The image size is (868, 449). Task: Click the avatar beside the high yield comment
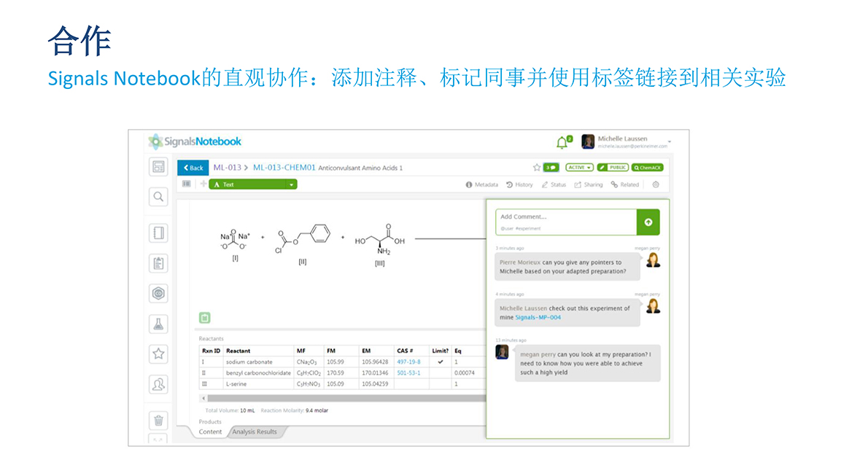click(502, 352)
